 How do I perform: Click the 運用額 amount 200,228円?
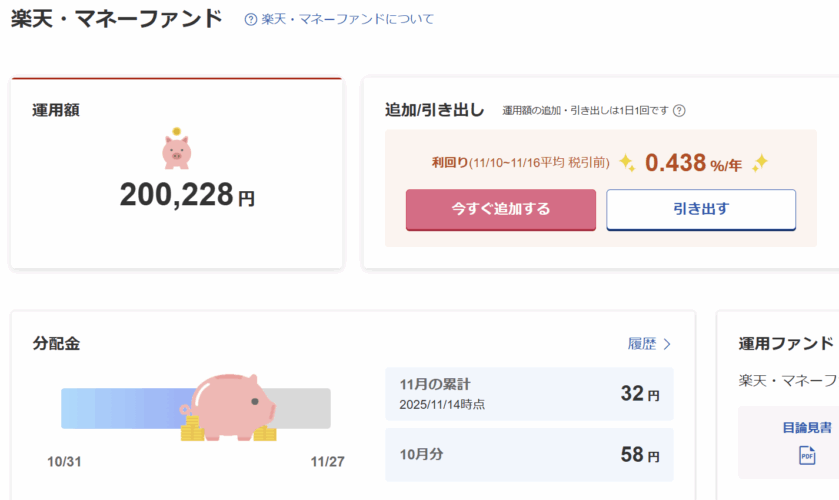point(187,195)
